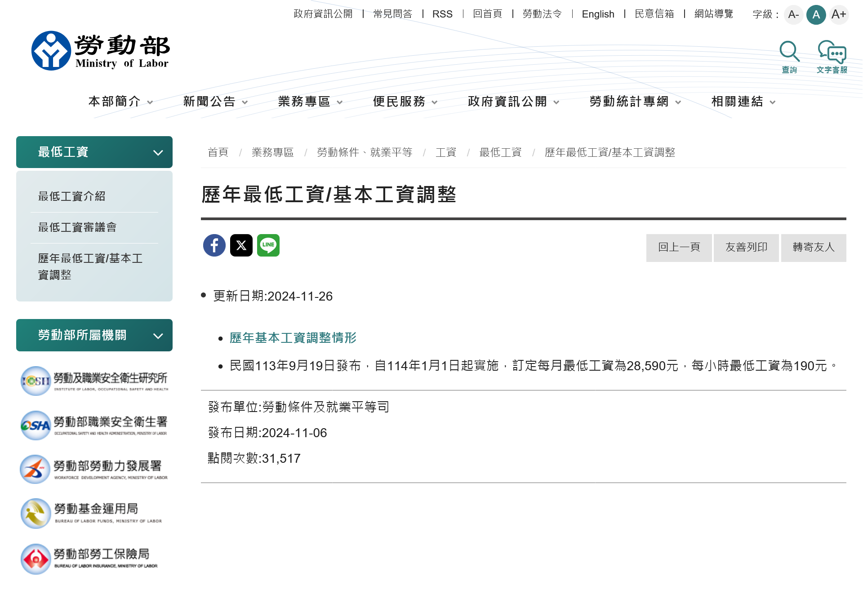Collapse the 最低工資 sidebar section
Screen dimensions: 863x616
point(158,152)
